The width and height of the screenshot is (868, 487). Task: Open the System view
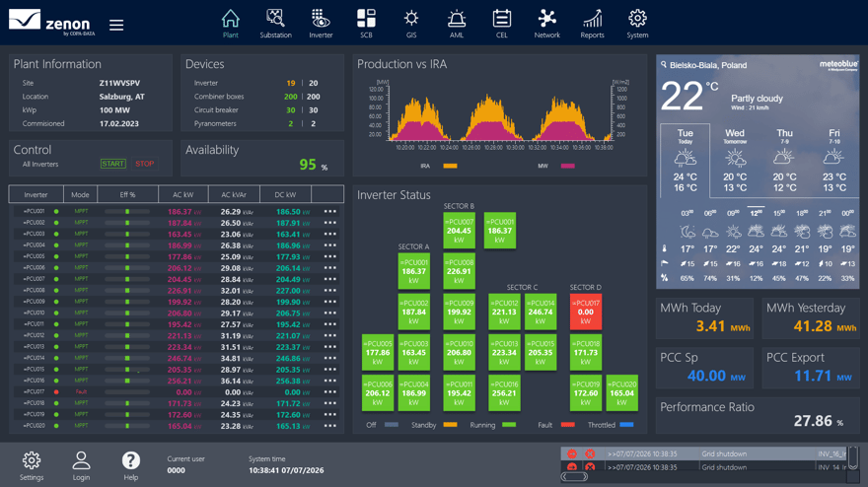[637, 24]
